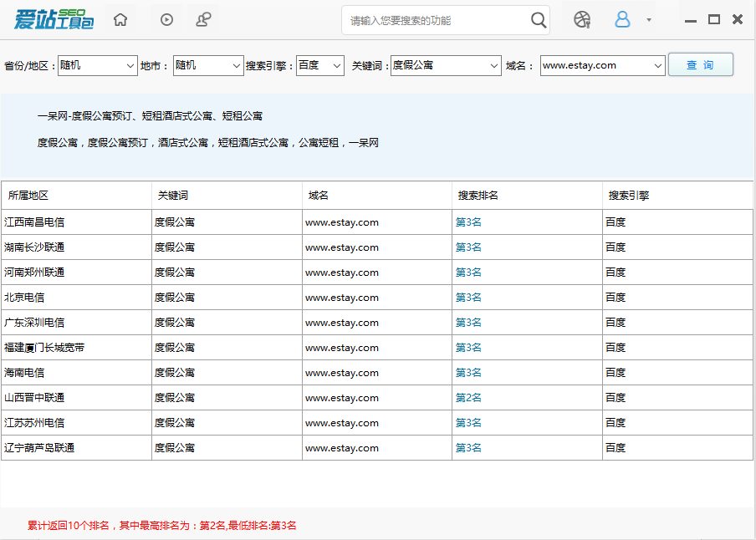Expand the account menu arrow
Screen dimensions: 756x540
coord(649,21)
